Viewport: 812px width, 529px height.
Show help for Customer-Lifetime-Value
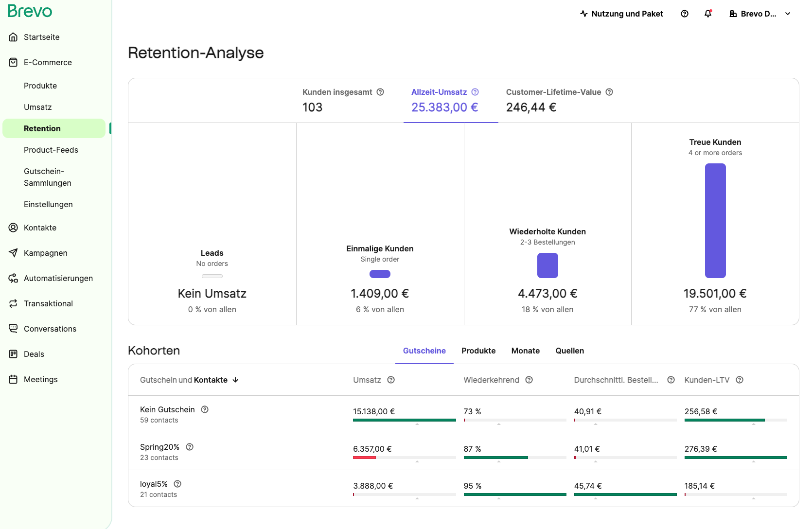[609, 92]
